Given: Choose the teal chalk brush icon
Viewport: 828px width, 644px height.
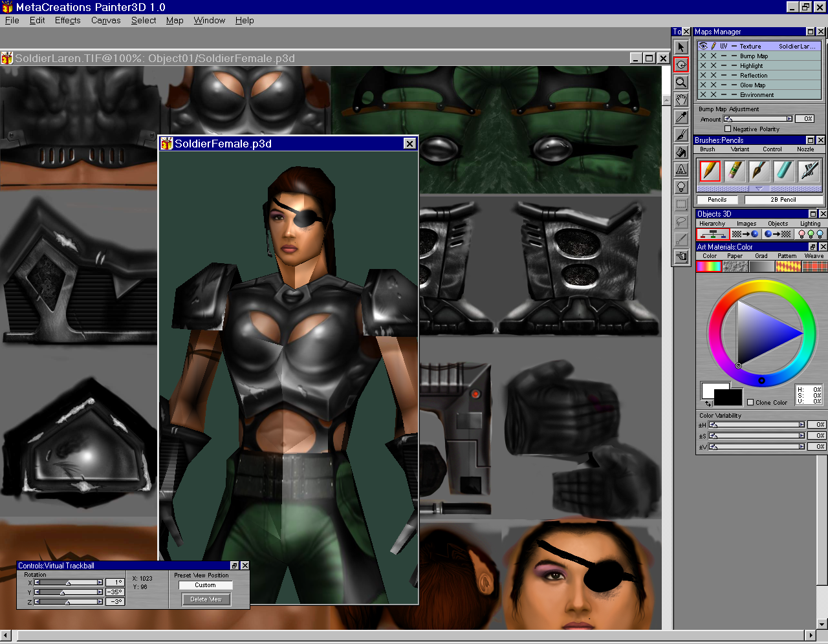Looking at the screenshot, I should (x=783, y=171).
